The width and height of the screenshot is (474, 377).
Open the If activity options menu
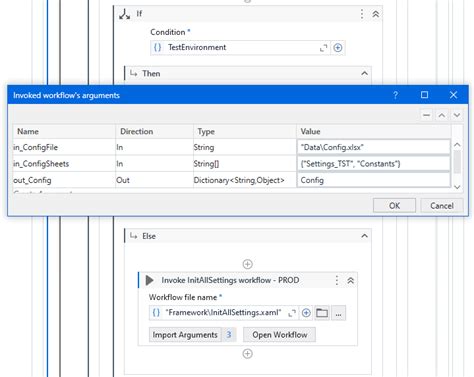tap(362, 14)
